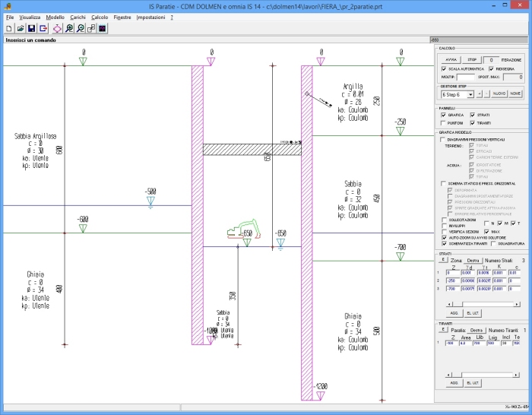
Task: Enable Schema Statico e Press. Orizzontali checkbox
Action: pyautogui.click(x=443, y=184)
